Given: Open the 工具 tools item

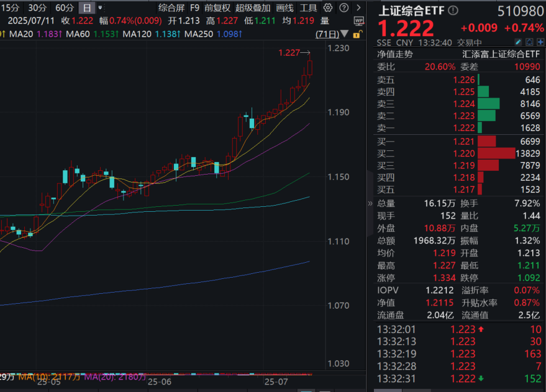Looking at the screenshot, I should [x=311, y=7].
